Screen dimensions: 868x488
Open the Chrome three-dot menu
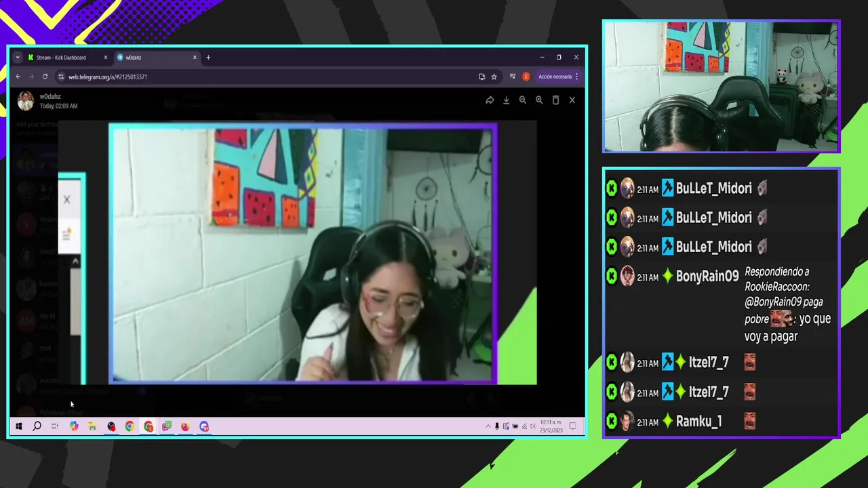click(577, 77)
